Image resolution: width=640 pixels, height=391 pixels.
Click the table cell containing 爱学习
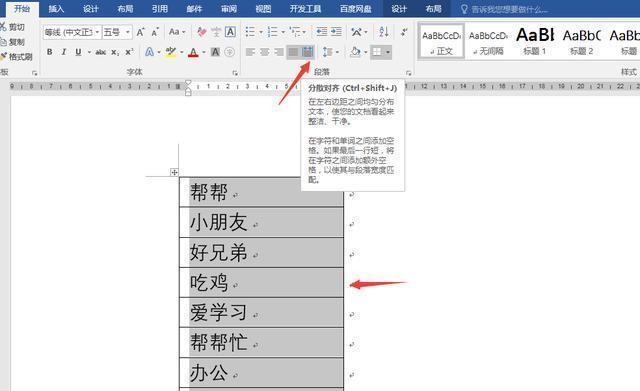[x=261, y=312]
